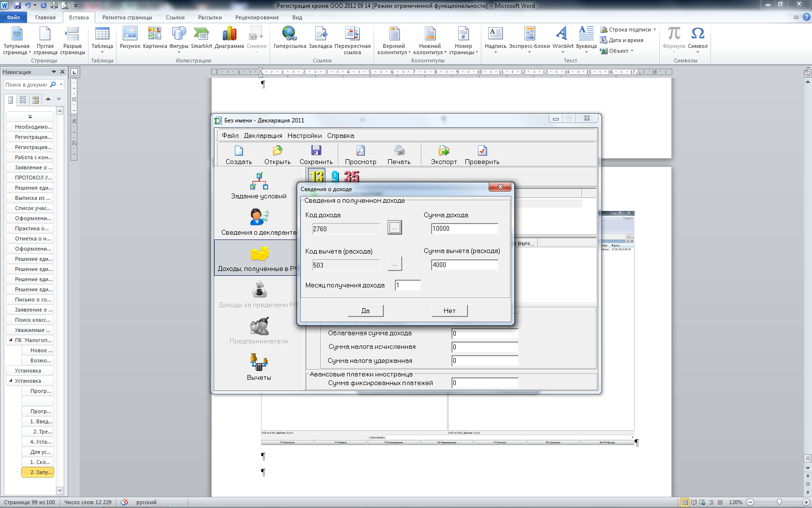
Task: Switch to page thumbnails in Navigation pane
Action: point(23,100)
